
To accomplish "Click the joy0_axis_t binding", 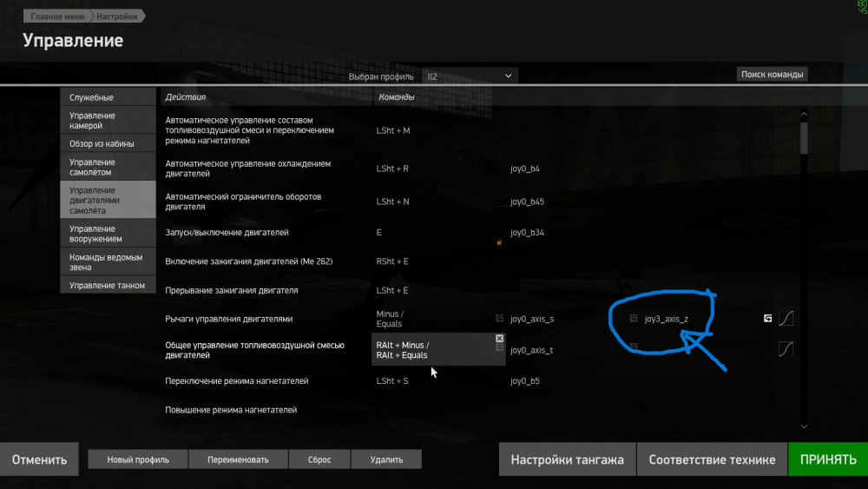I will click(x=531, y=350).
